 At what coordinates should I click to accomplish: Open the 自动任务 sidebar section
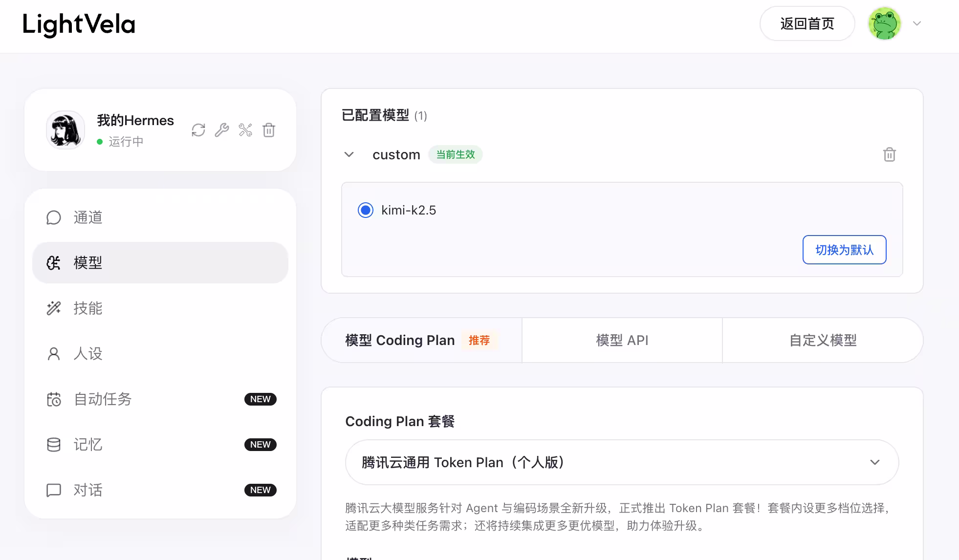click(x=160, y=399)
